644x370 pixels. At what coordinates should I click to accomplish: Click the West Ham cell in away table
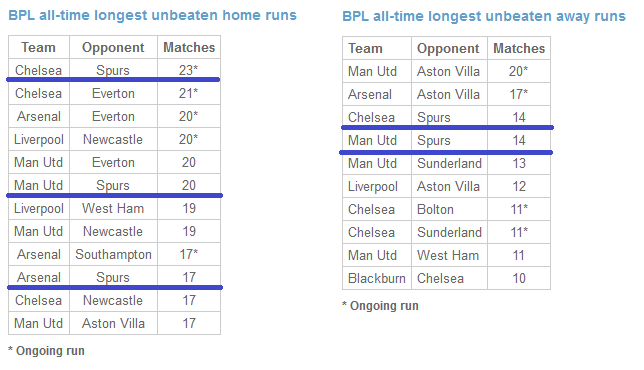[x=449, y=255]
